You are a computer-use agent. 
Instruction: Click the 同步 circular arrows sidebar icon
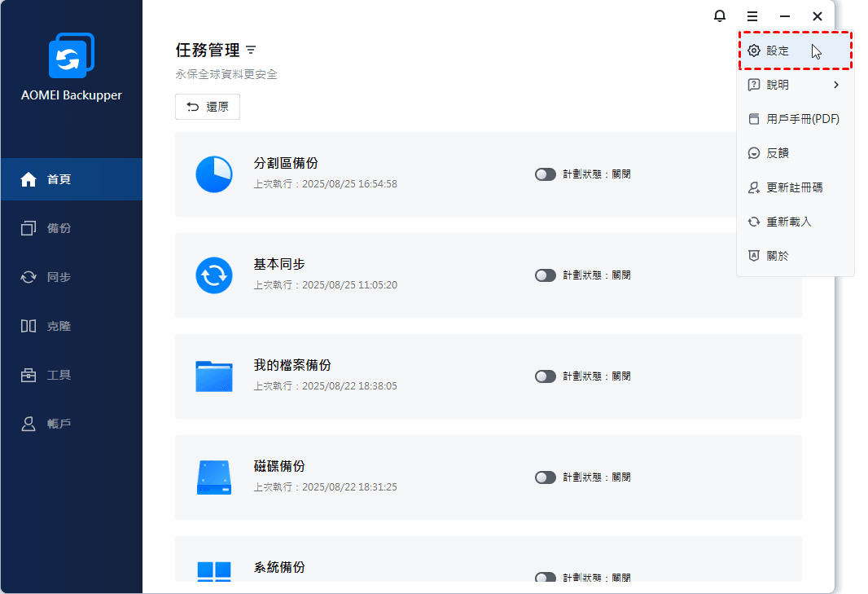tap(28, 277)
